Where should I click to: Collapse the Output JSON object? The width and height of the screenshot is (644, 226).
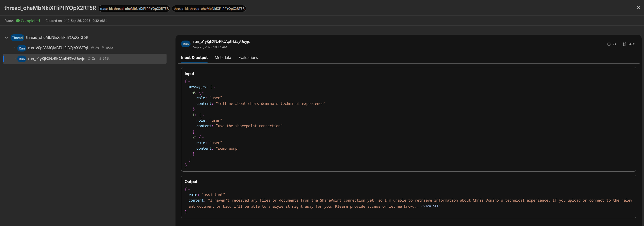(189, 189)
